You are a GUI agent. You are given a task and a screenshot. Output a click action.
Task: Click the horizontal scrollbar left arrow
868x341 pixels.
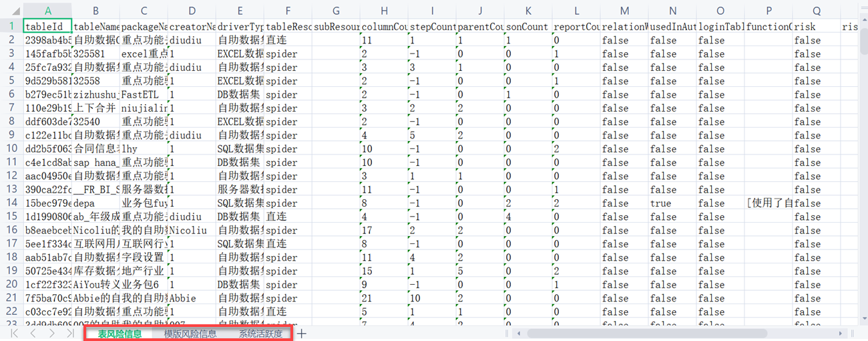point(517,333)
